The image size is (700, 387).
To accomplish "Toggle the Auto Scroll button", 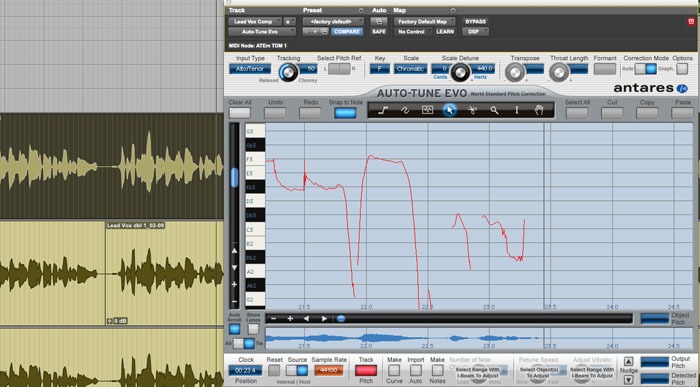I will [234, 329].
